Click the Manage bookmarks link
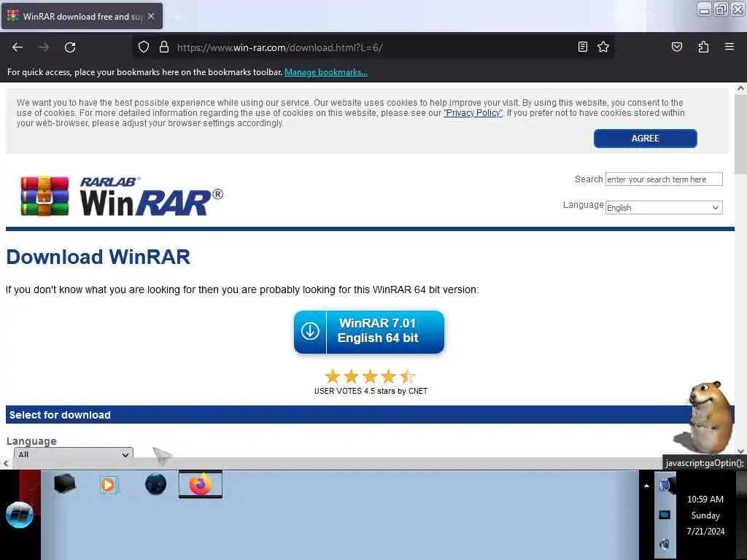 click(326, 72)
